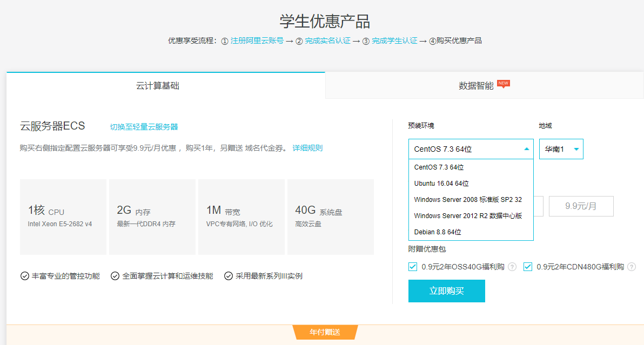Viewport: 644px width, 345px height.
Task: Click the 最新一代DDR4 内存 text
Action: pos(146,224)
